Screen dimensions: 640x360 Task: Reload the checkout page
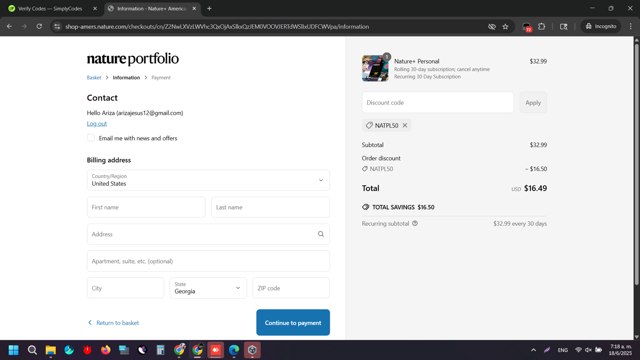[39, 27]
